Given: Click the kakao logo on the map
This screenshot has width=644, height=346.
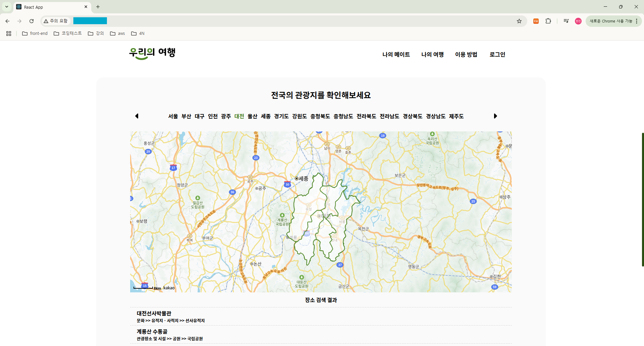Looking at the screenshot, I should click(169, 288).
